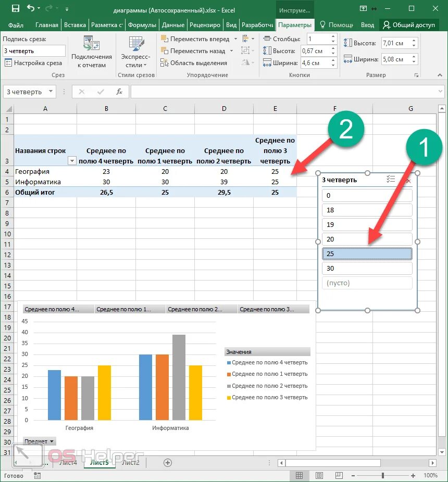The image size is (448, 482).
Task: Increase Столбцы column count stepper
Action: 333,36
